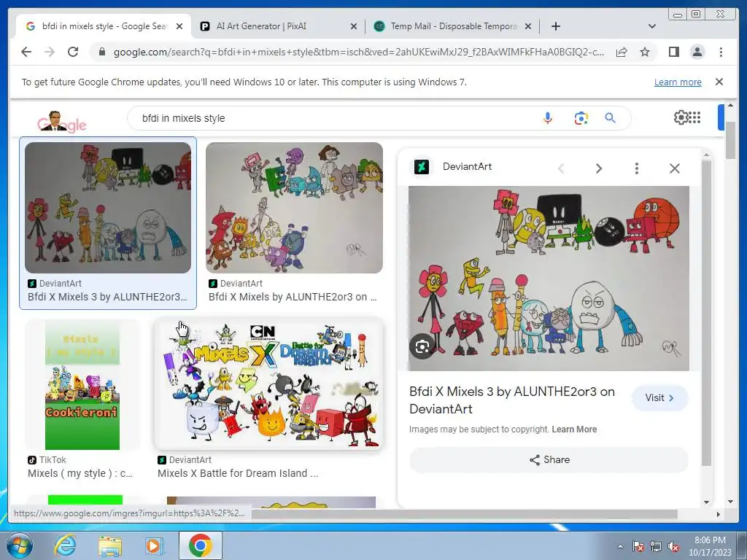The image size is (747, 560).
Task: Show previous image in preview panel
Action: 561,168
